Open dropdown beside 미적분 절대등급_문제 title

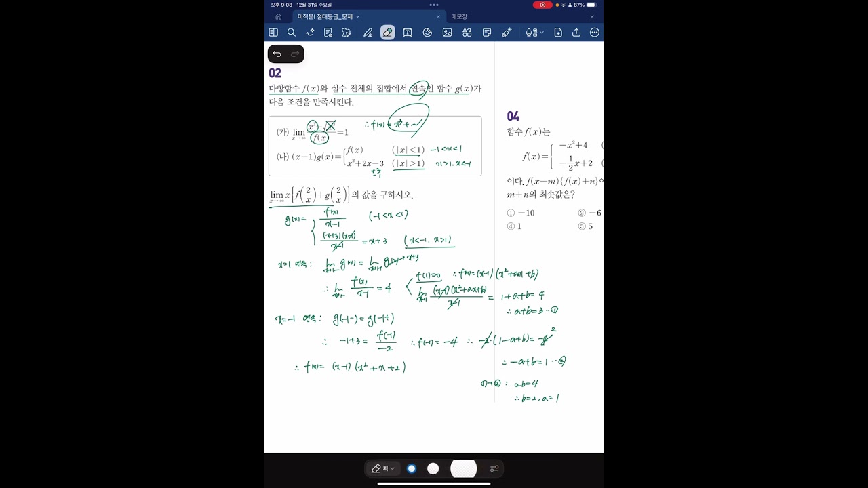tap(358, 16)
